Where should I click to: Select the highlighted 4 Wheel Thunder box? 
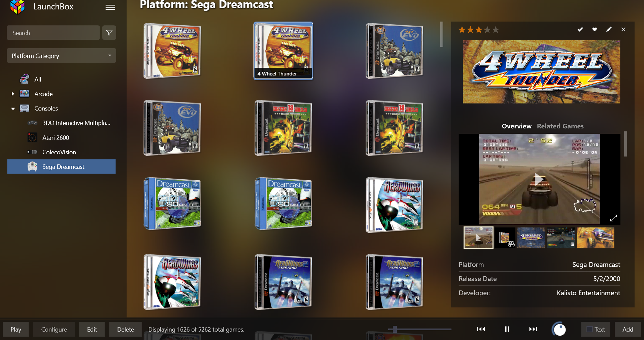283,51
